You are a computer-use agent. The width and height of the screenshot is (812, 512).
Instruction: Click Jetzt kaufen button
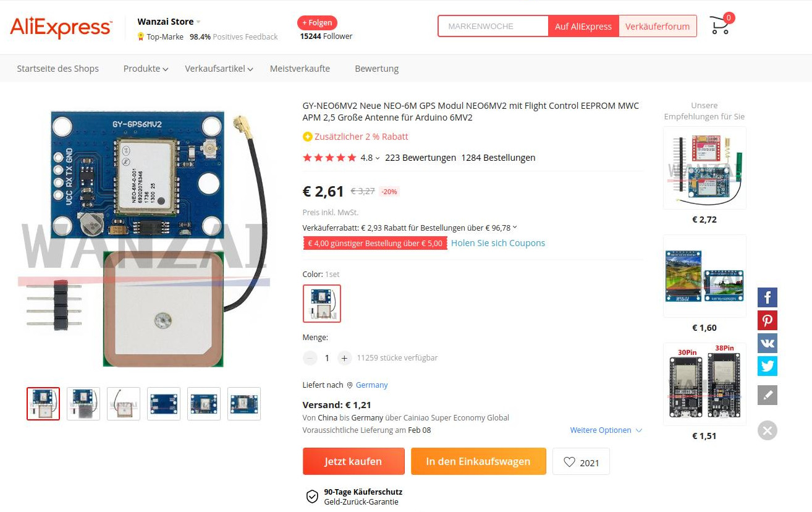[353, 461]
